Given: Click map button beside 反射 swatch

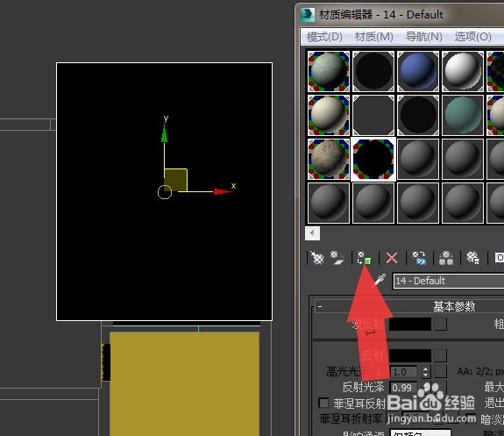Looking at the screenshot, I should click(x=440, y=355).
